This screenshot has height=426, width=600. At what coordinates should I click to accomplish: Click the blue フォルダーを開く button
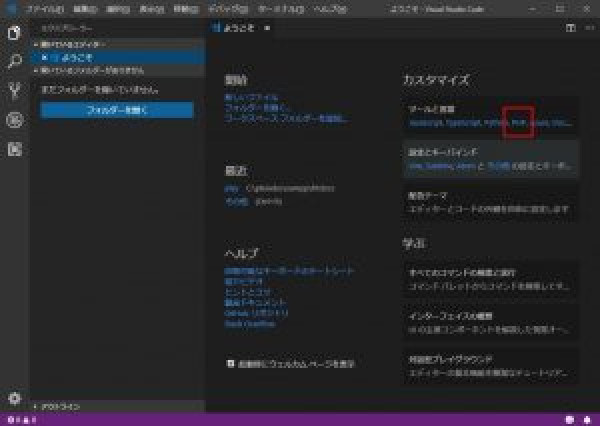coord(117,110)
